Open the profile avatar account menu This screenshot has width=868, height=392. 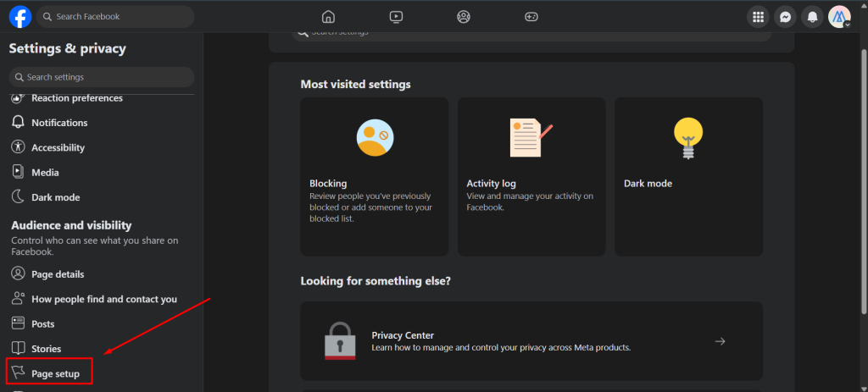click(x=839, y=17)
